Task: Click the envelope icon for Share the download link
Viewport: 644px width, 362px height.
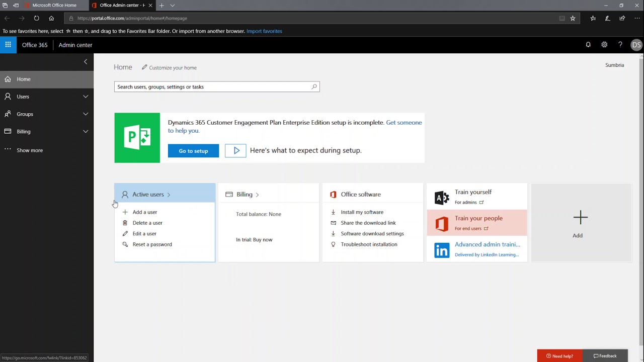Action: click(x=333, y=223)
